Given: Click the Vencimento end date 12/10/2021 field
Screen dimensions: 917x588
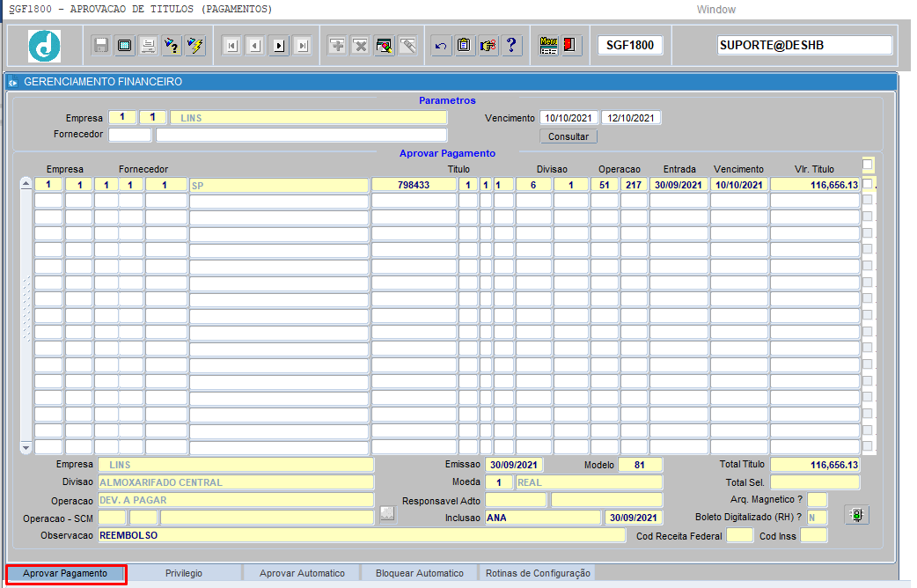Looking at the screenshot, I should coord(631,118).
